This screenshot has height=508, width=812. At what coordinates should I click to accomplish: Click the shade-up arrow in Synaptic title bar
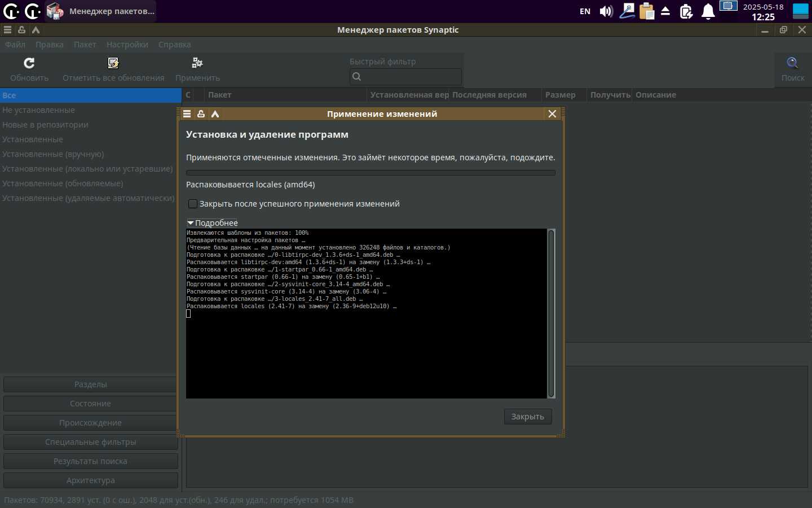point(36,30)
